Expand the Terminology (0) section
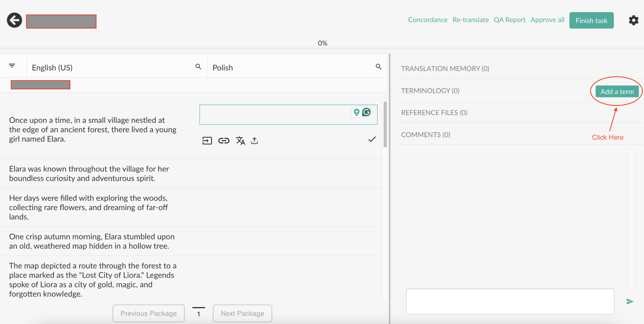Screen dimensions: 644x324 pos(430,91)
